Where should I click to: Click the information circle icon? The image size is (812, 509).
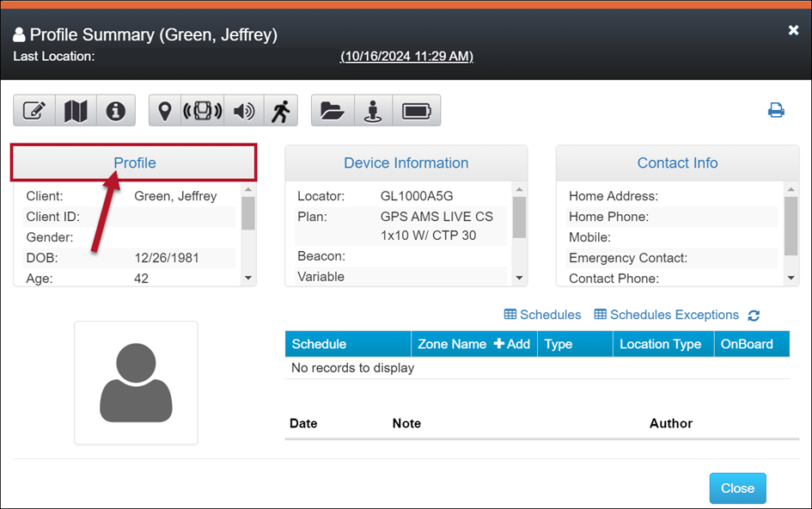[x=116, y=111]
